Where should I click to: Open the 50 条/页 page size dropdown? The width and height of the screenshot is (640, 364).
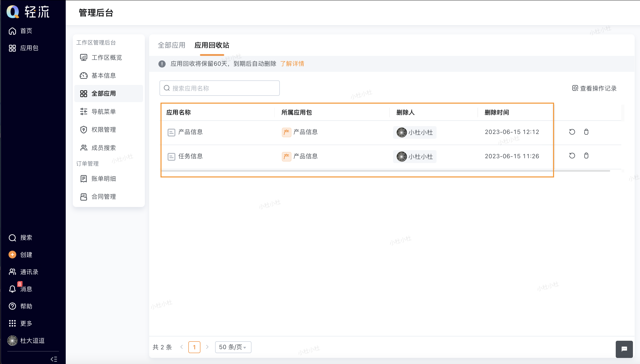[x=233, y=347]
